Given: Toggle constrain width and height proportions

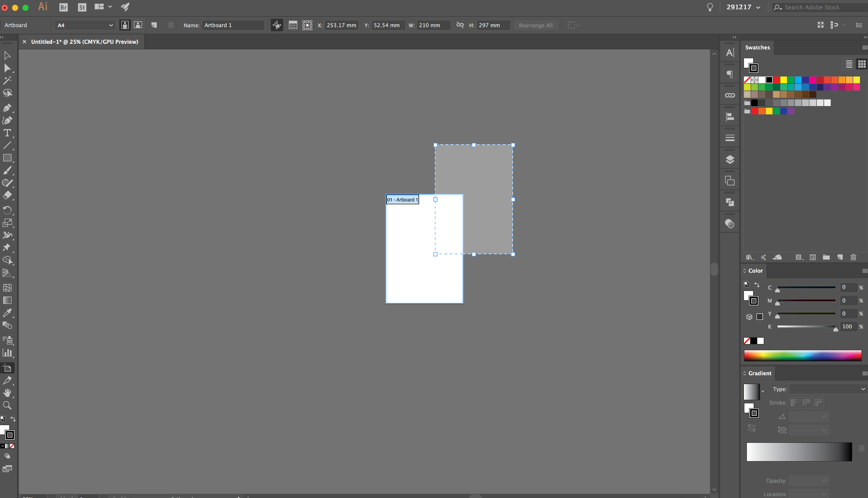Looking at the screenshot, I should point(460,25).
